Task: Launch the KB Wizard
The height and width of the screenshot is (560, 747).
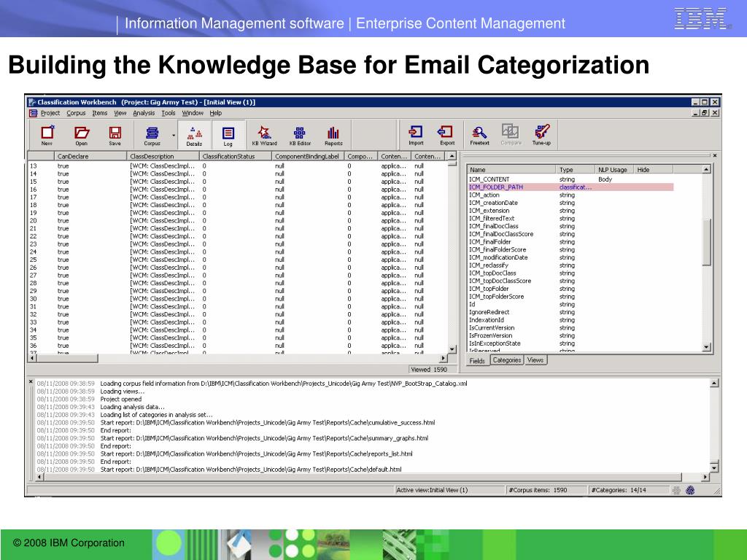Action: point(264,135)
